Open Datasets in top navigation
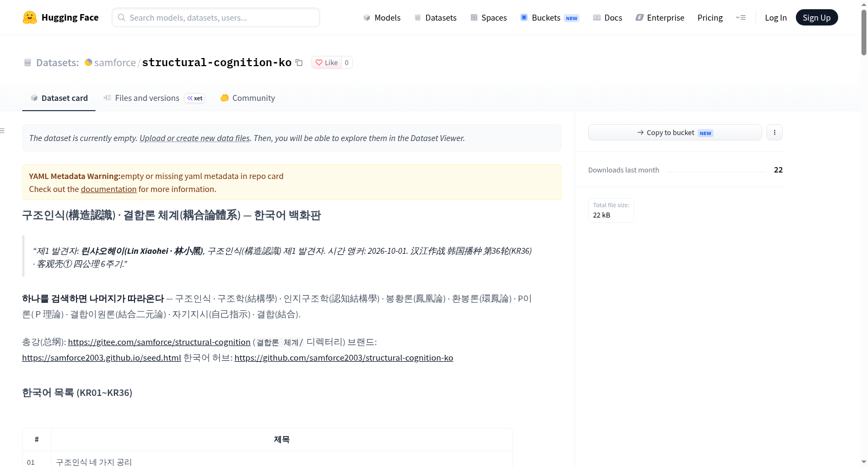The width and height of the screenshot is (868, 467). click(436, 17)
